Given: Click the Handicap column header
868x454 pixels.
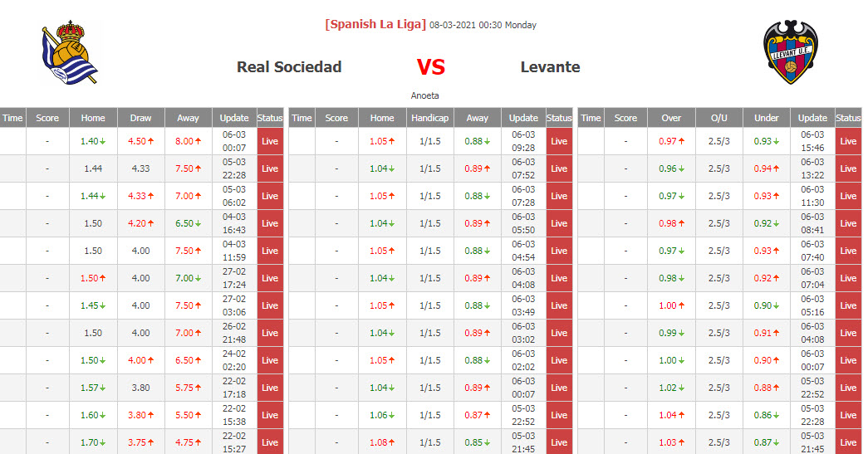Looking at the screenshot, I should (430, 118).
